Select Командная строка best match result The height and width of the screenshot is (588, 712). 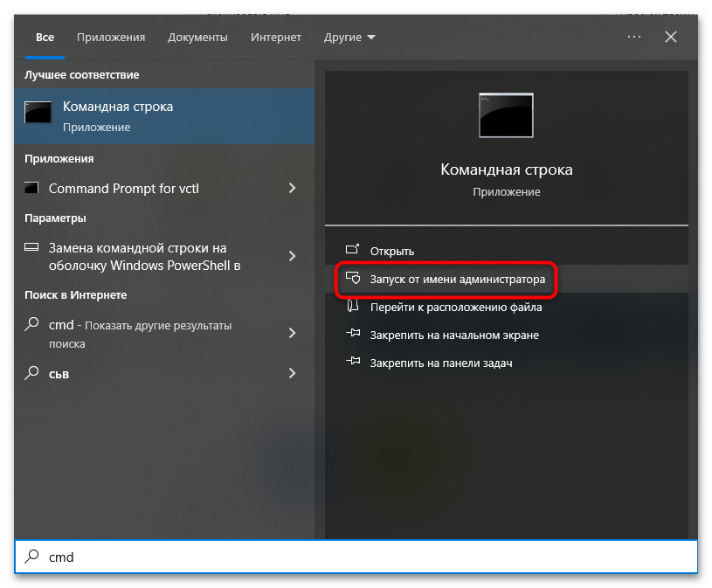[164, 116]
